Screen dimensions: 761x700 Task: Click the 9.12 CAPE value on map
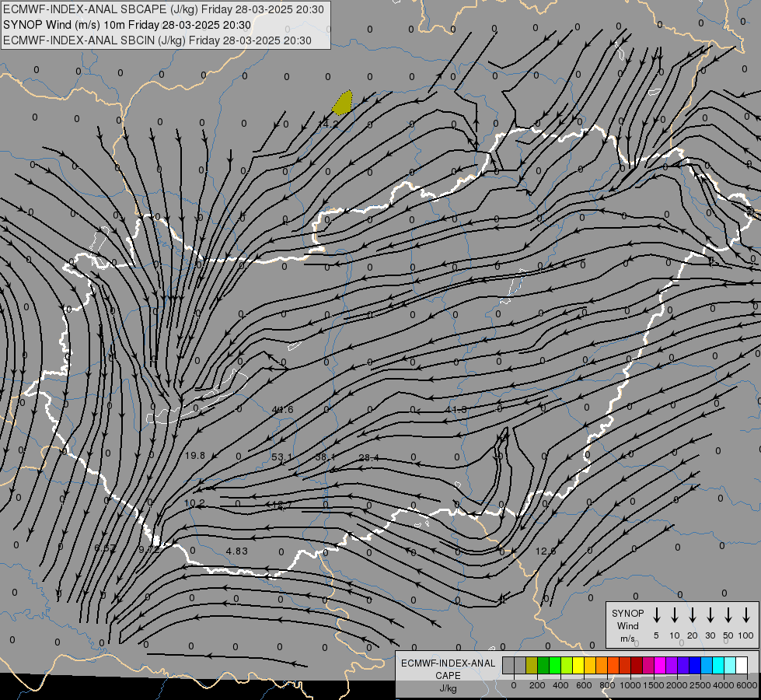[149, 550]
